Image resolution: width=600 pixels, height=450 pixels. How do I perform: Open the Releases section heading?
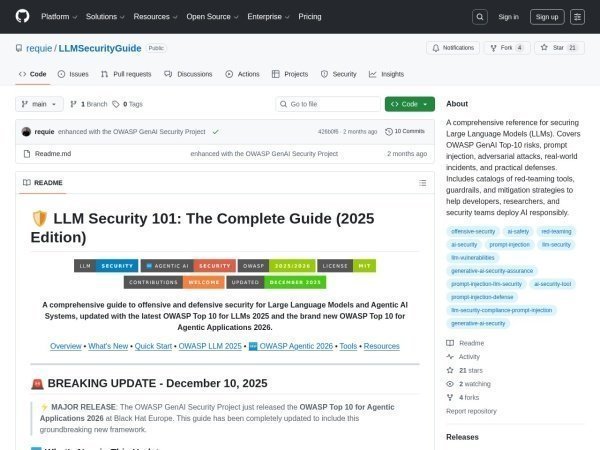tap(462, 437)
